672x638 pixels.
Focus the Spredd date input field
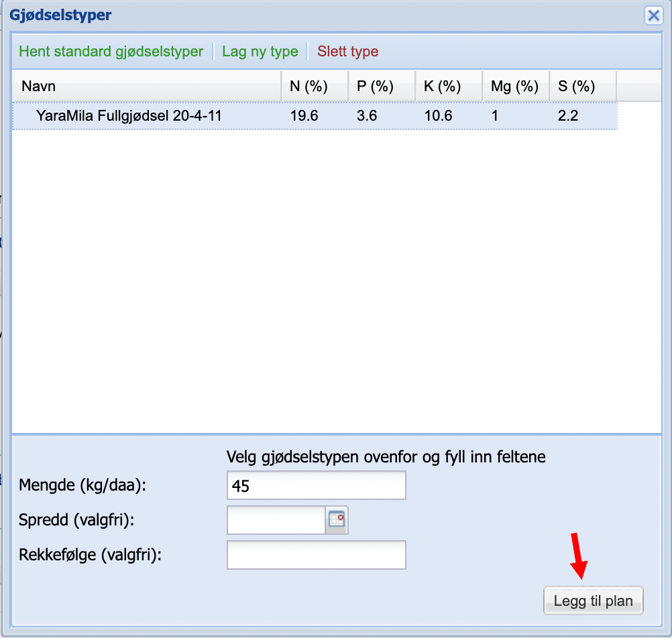(x=276, y=520)
